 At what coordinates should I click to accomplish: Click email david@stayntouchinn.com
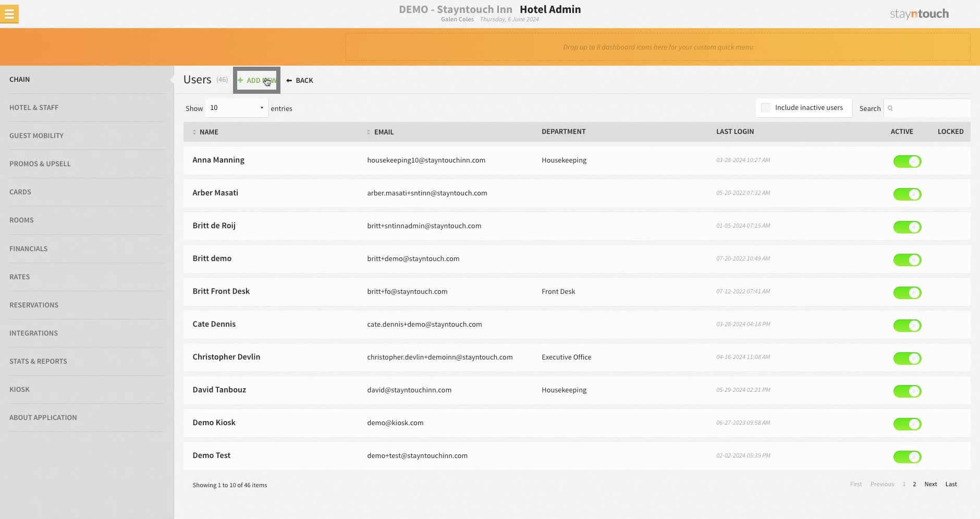[x=409, y=390]
